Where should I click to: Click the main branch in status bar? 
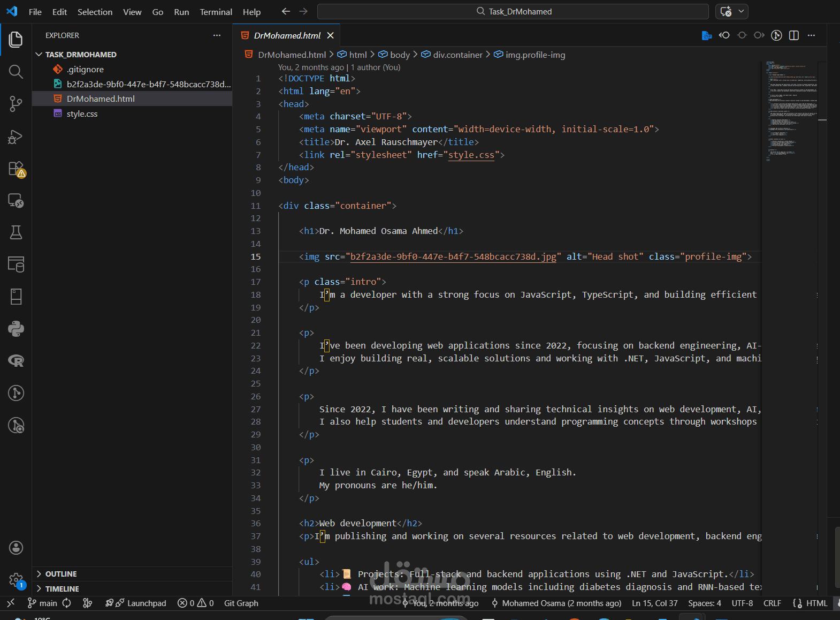pos(42,603)
